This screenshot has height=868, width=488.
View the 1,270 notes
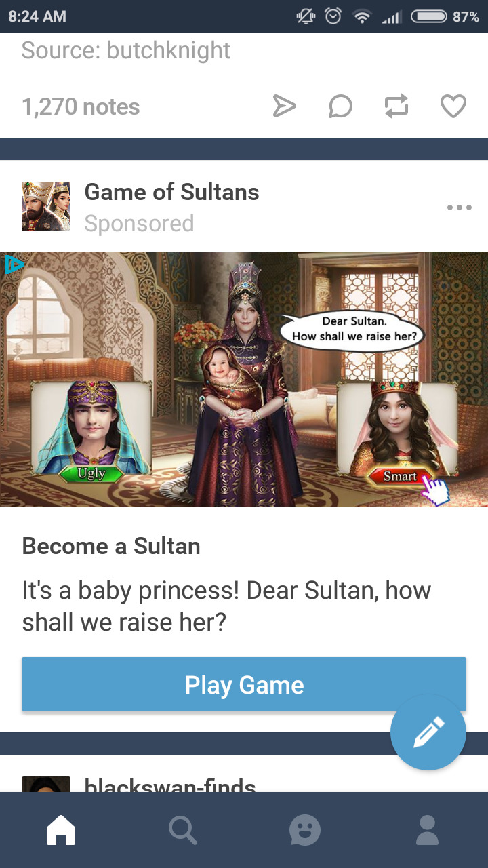click(x=81, y=106)
